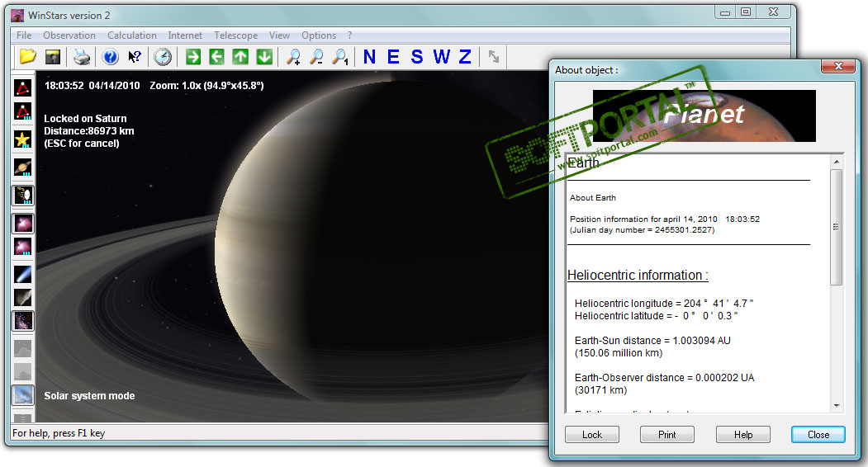
Task: Look at zenith with the Z button
Action: point(465,56)
